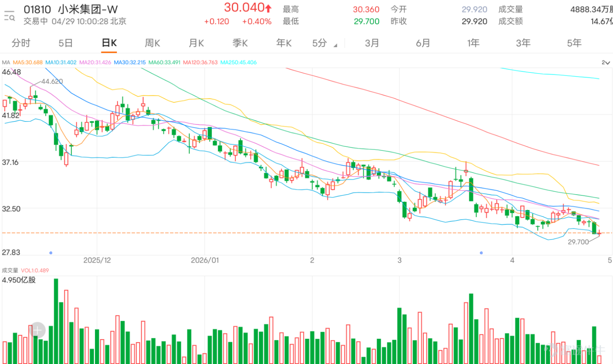The width and height of the screenshot is (613, 364).
Task: Click the 交易中 trading status text
Action: pos(36,21)
